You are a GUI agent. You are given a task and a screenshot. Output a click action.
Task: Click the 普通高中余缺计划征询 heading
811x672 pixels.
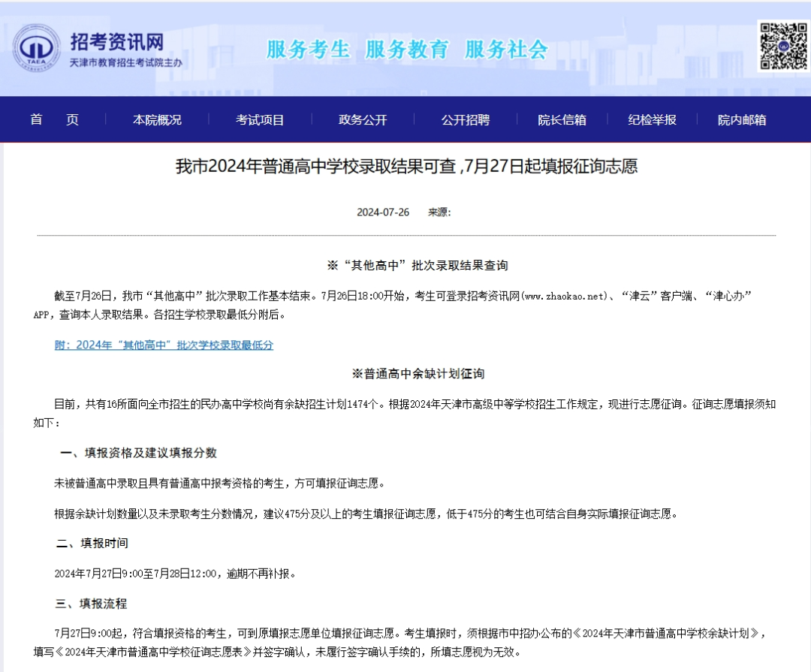pyautogui.click(x=405, y=372)
